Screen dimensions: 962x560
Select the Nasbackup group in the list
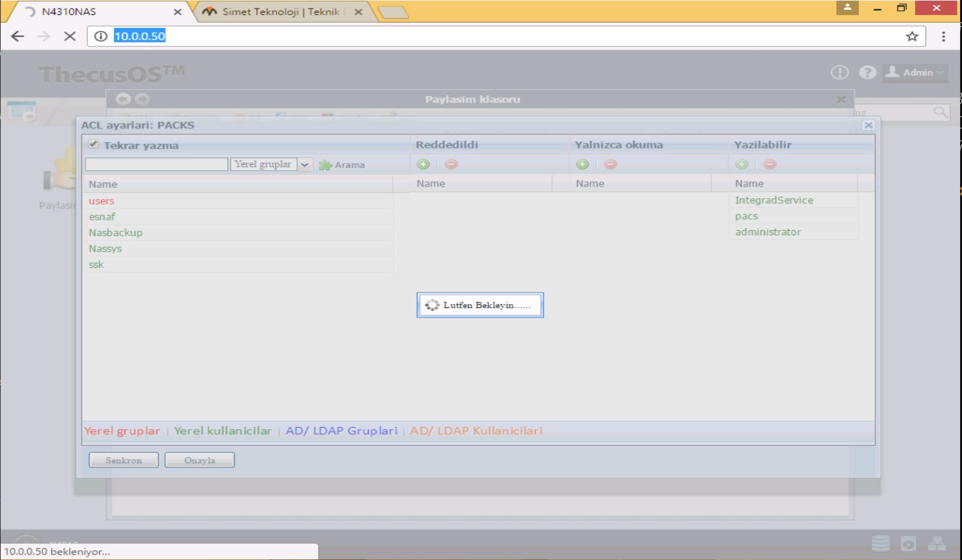click(115, 233)
